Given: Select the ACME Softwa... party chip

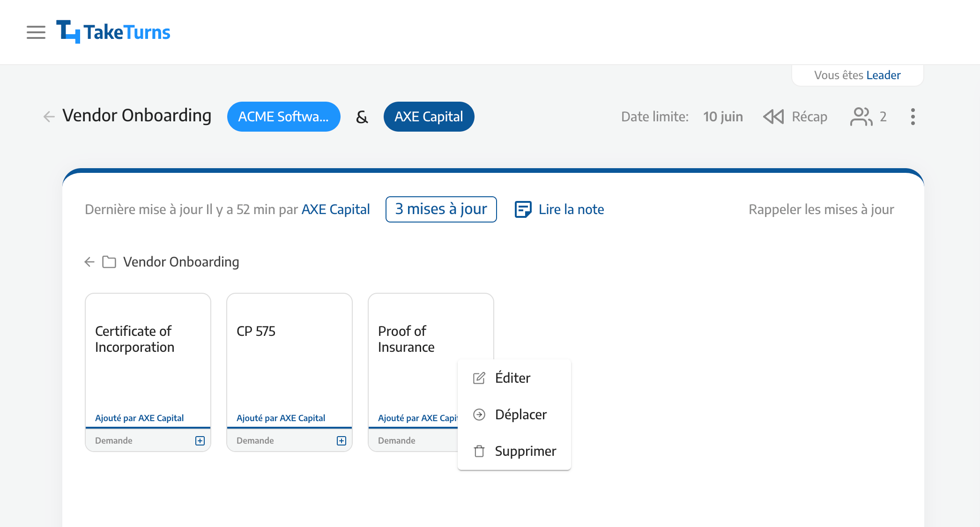Looking at the screenshot, I should point(284,117).
